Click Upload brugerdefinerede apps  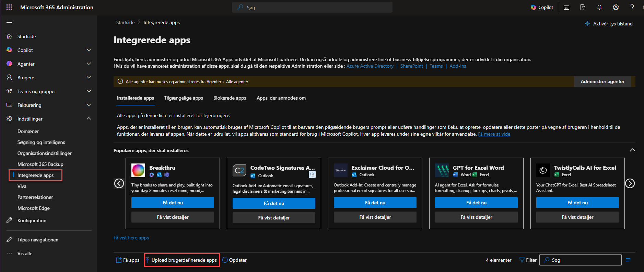[x=182, y=260]
